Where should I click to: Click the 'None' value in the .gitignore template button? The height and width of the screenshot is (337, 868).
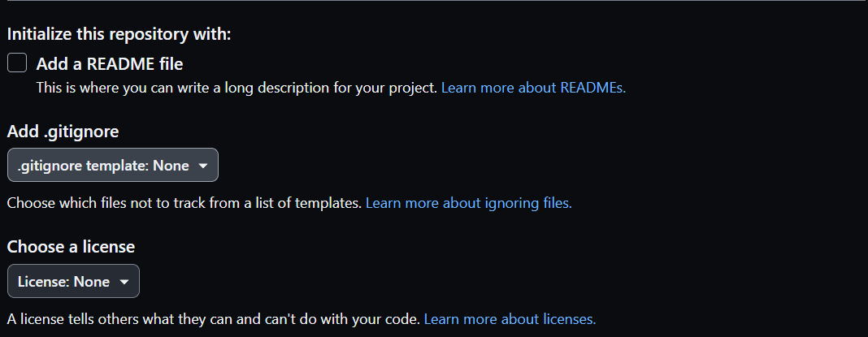(x=171, y=166)
